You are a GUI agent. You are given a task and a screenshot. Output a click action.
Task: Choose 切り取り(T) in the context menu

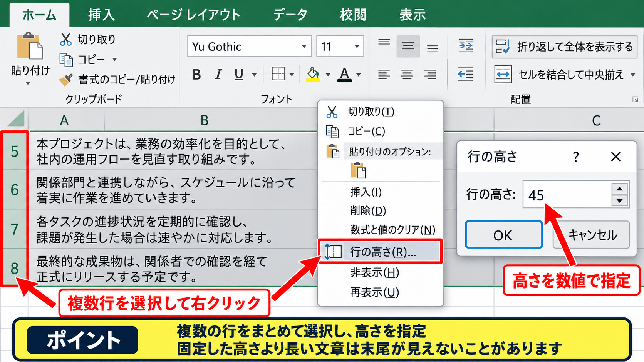380,112
